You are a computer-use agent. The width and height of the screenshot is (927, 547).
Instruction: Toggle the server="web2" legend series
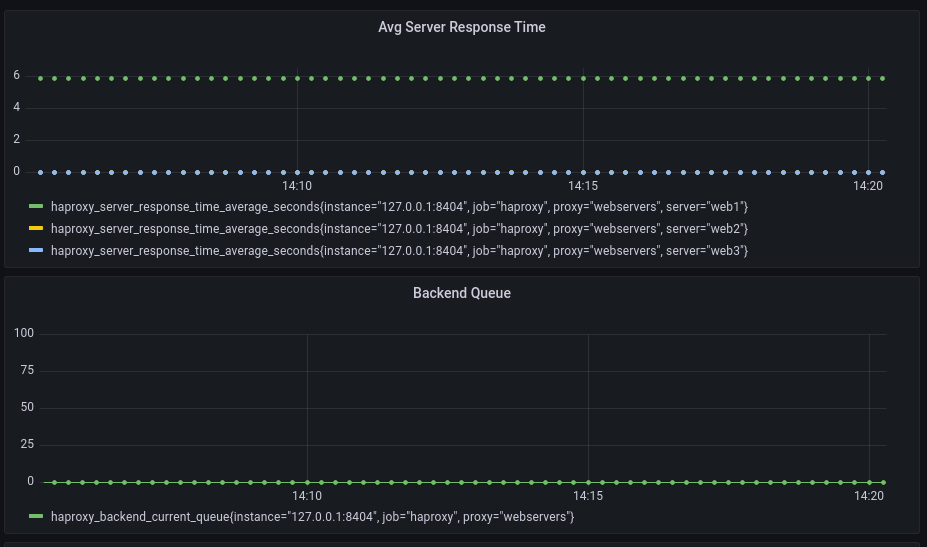(x=399, y=229)
